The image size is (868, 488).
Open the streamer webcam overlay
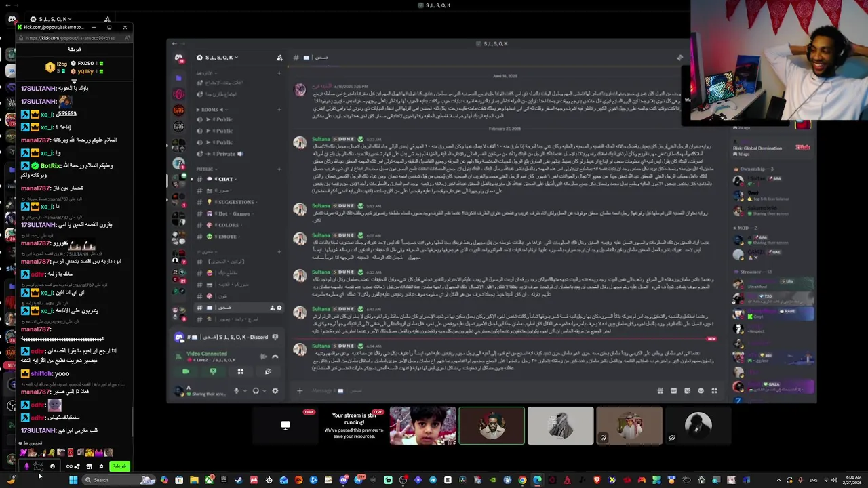(779, 60)
